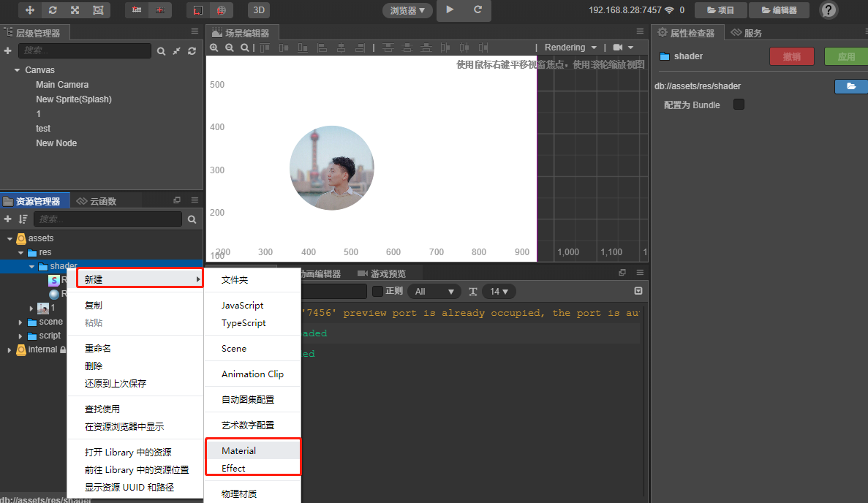Click the green 应用 apply button

click(x=846, y=56)
